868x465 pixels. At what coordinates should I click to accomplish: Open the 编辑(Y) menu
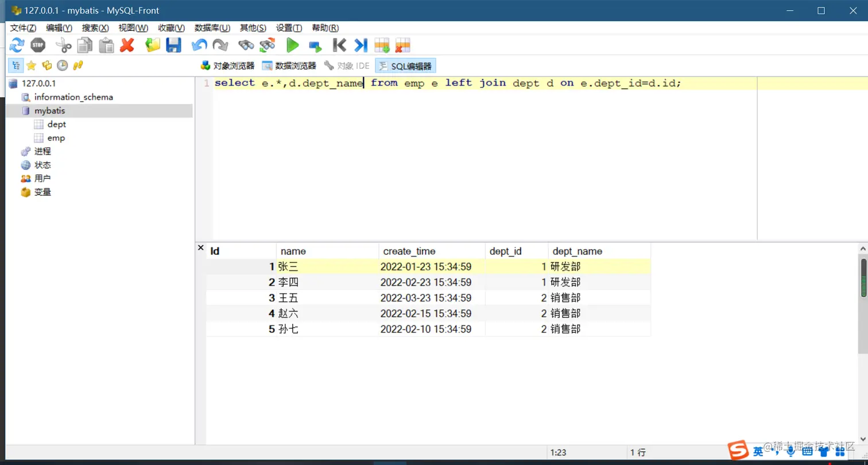[59, 28]
